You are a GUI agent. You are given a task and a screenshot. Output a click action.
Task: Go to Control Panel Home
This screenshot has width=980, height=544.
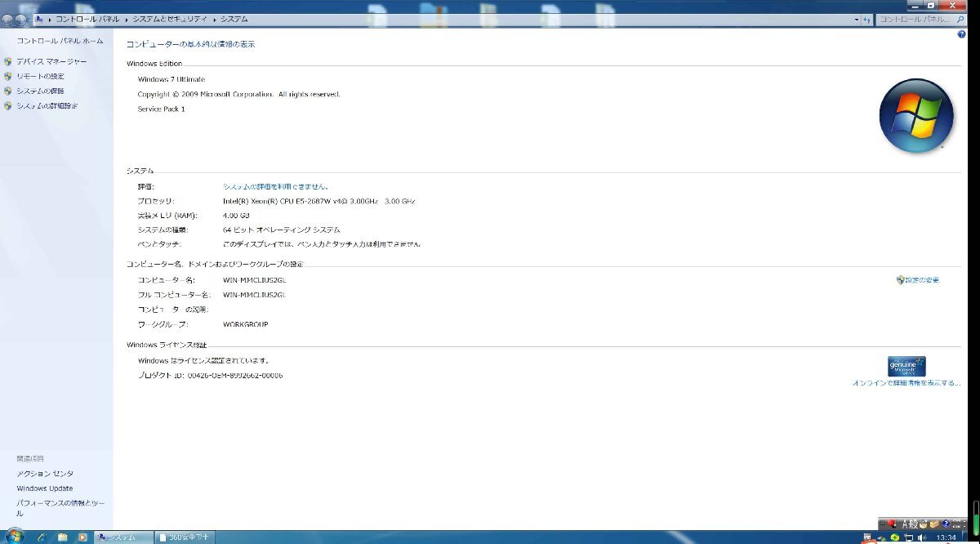click(x=60, y=40)
